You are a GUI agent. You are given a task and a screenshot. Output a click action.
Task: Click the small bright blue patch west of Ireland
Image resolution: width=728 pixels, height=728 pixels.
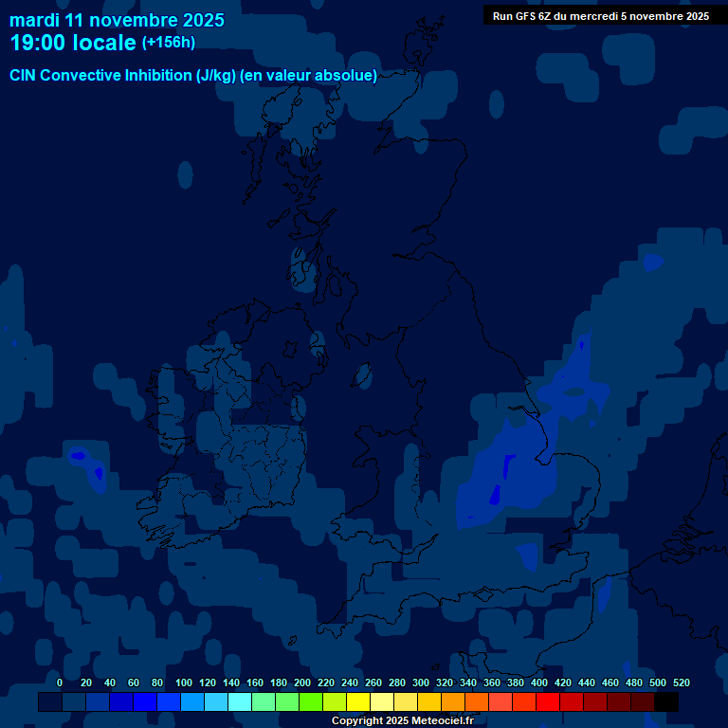point(80,456)
